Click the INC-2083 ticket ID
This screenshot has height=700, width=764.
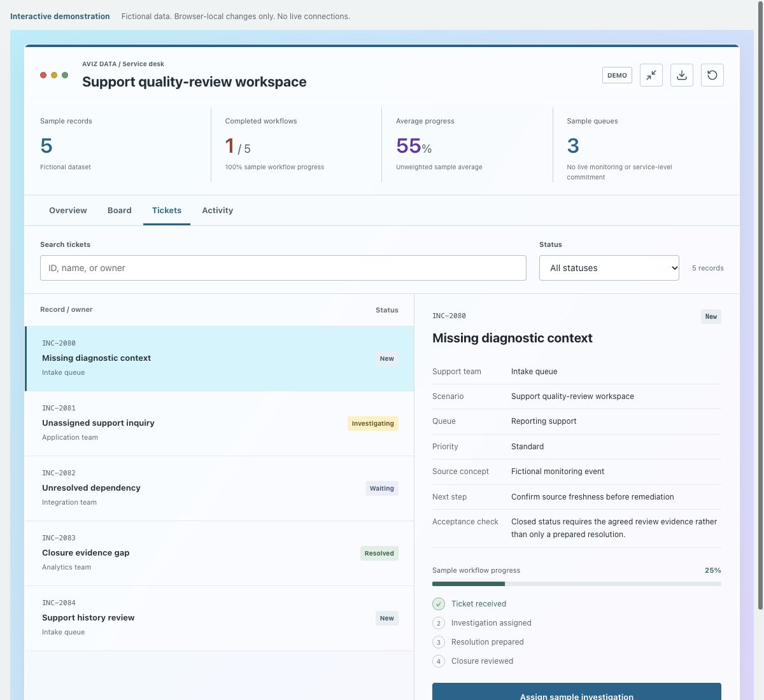[59, 538]
